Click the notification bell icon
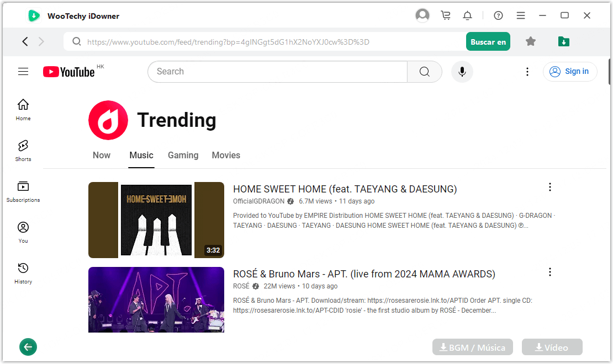 point(467,15)
